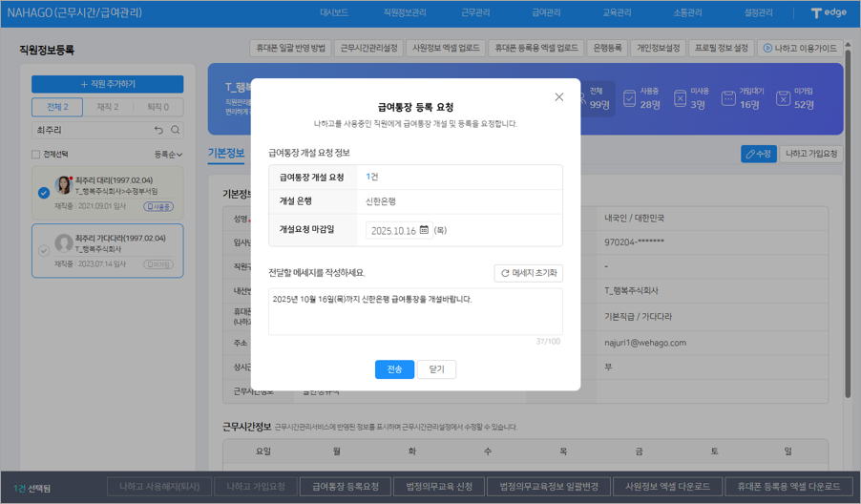Click 휴대폰 등록용 엑셀 다운로드
This screenshot has height=504, width=861.
pos(788,487)
